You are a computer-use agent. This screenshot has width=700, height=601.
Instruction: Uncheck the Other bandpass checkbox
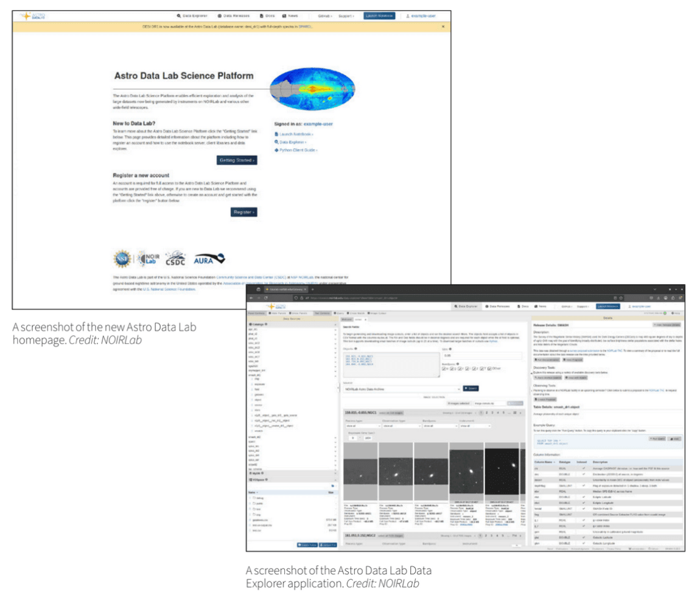489,369
